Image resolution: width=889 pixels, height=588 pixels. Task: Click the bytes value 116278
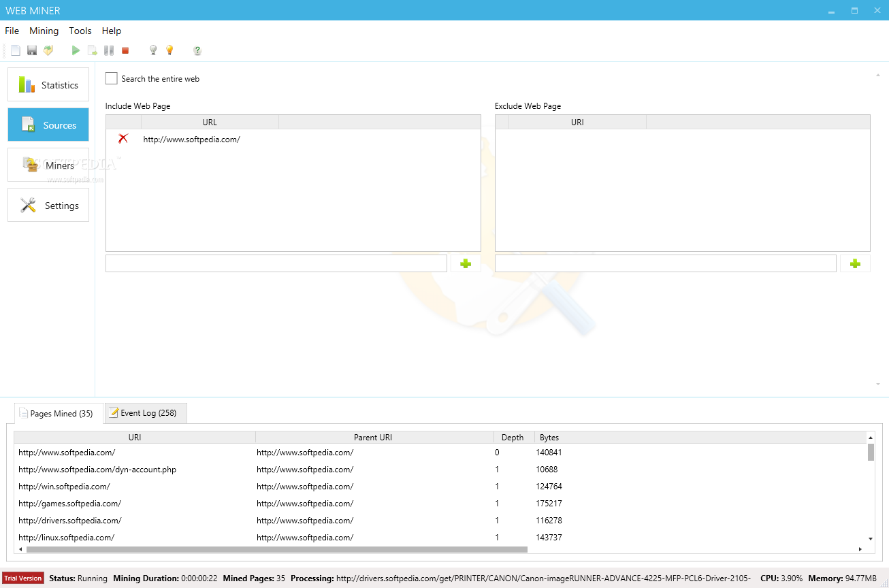pyautogui.click(x=549, y=521)
